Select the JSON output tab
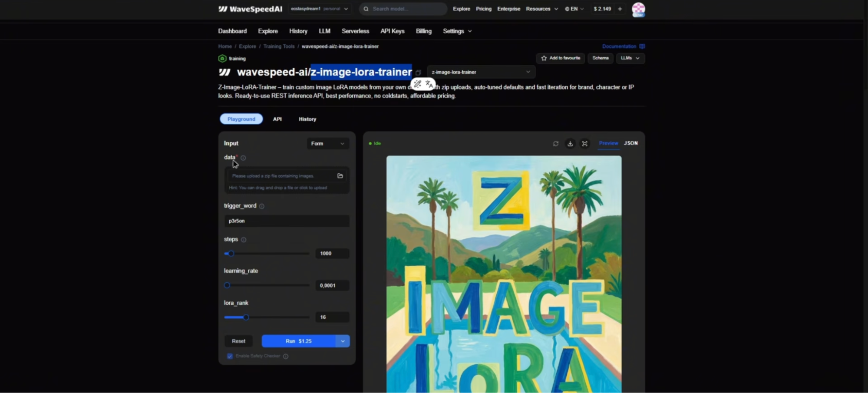 (631, 143)
